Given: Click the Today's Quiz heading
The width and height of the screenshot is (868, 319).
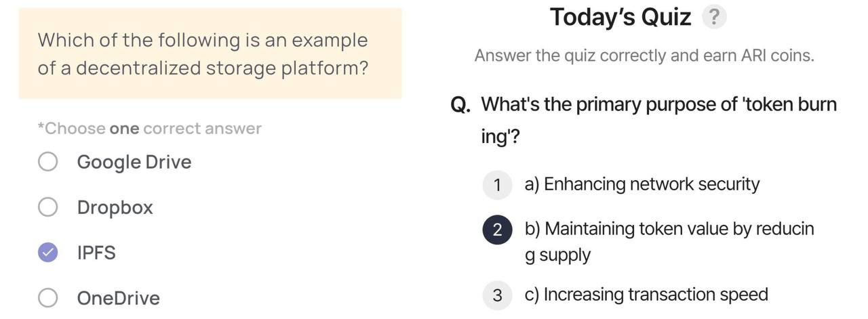Looking at the screenshot, I should click(x=620, y=17).
